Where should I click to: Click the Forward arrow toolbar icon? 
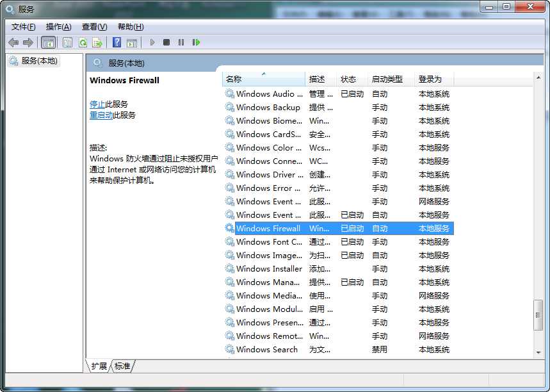[x=28, y=43]
